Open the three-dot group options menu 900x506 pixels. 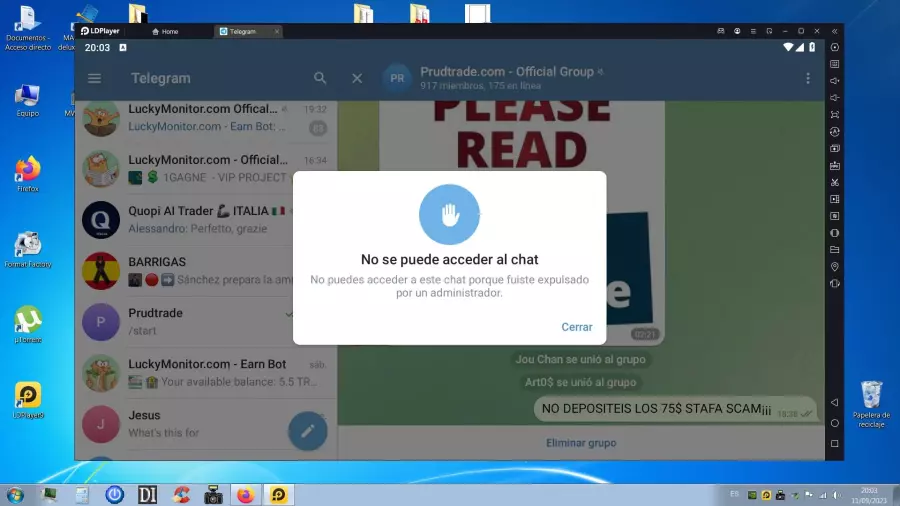pyautogui.click(x=808, y=78)
